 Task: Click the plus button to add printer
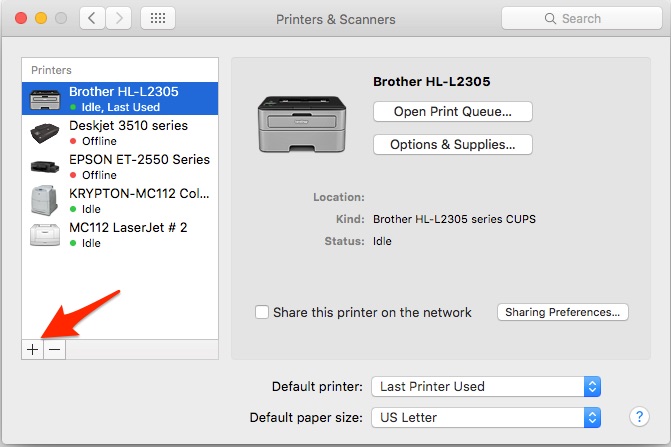[33, 349]
